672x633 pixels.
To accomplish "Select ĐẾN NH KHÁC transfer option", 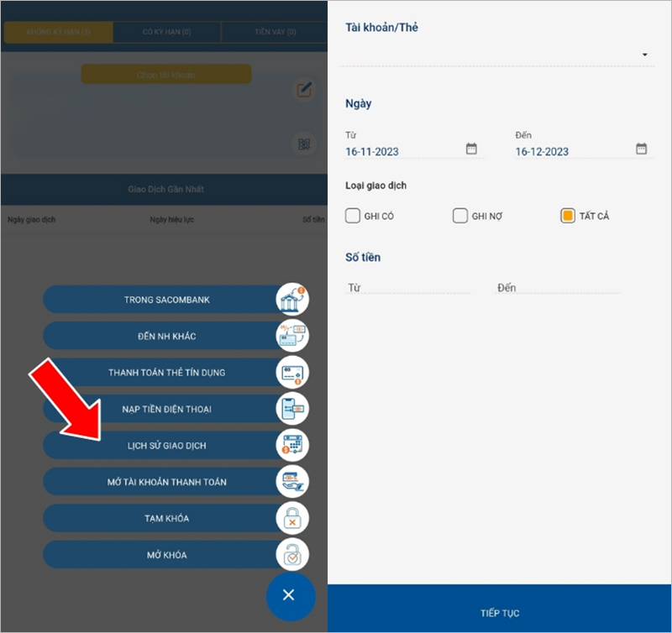I will (x=166, y=336).
